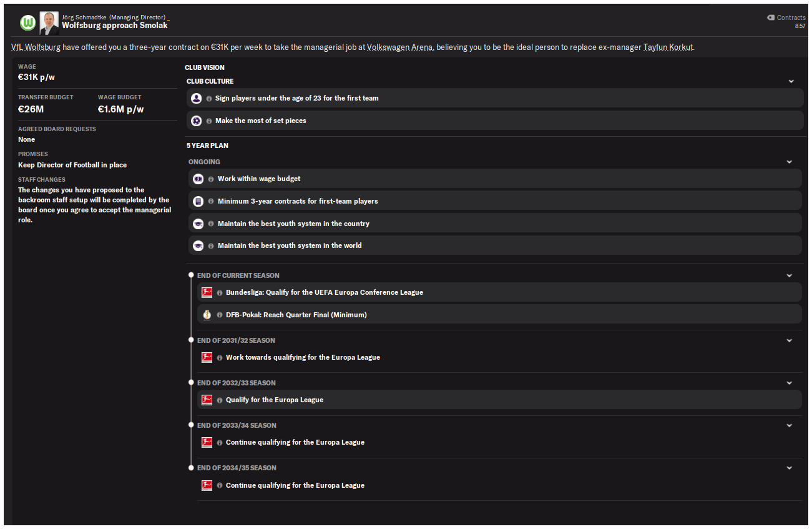Select Continue qualifying row under 2034/35 season

pos(499,485)
